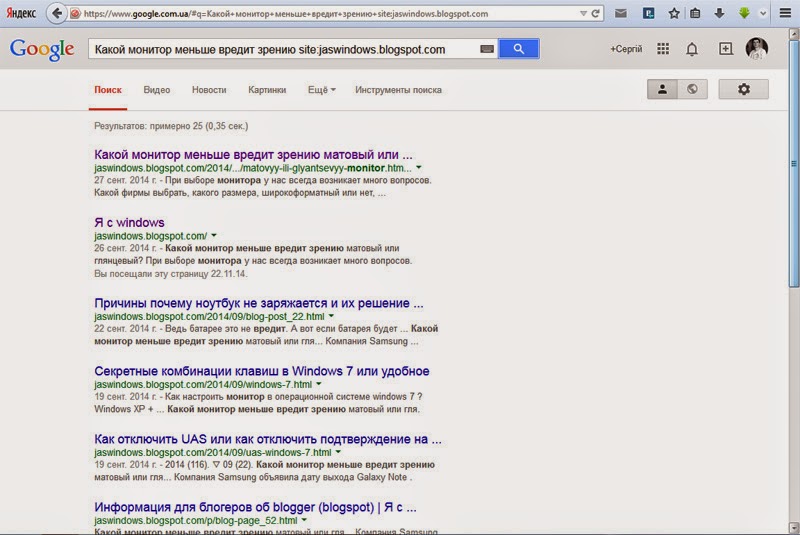Toggle personal results person icon

(x=662, y=89)
